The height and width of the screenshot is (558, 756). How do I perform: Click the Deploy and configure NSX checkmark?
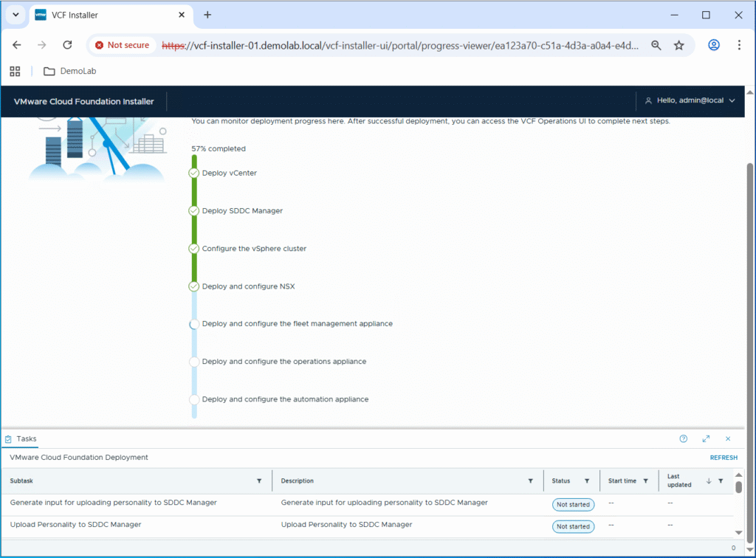point(194,286)
